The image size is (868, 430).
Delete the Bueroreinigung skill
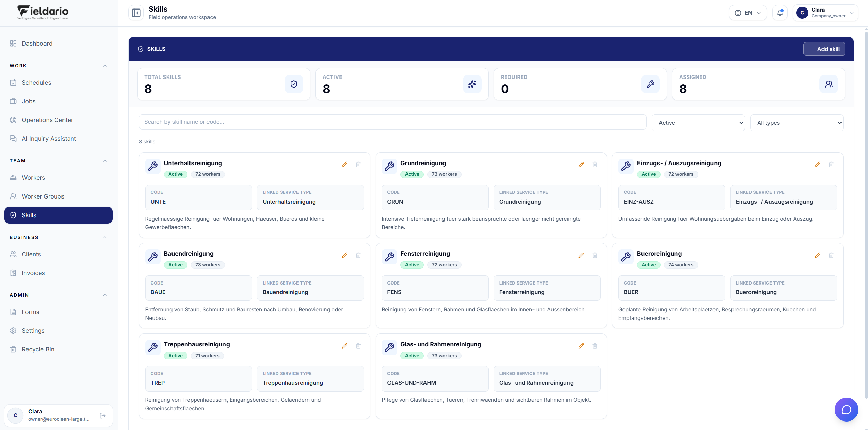[x=831, y=255]
